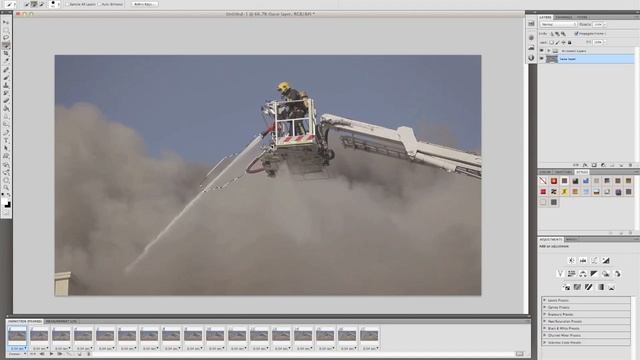Add a layer mask from Layers panel
640x360 pixels.
(594, 165)
